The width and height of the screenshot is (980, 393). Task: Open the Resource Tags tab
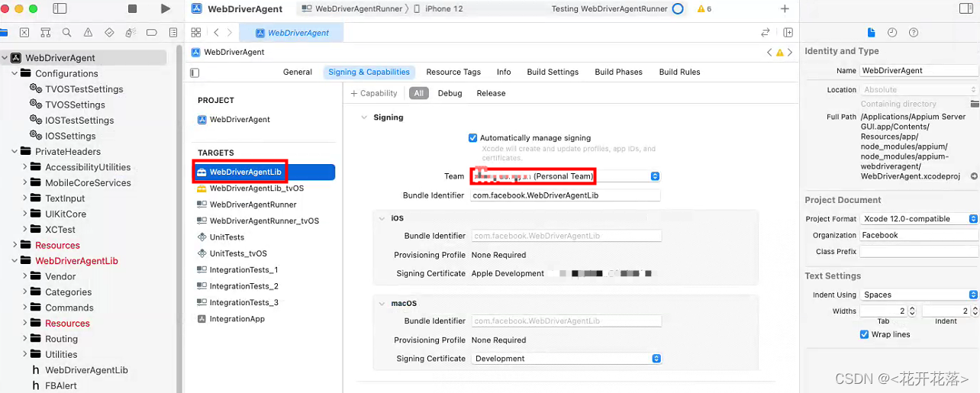click(x=453, y=72)
